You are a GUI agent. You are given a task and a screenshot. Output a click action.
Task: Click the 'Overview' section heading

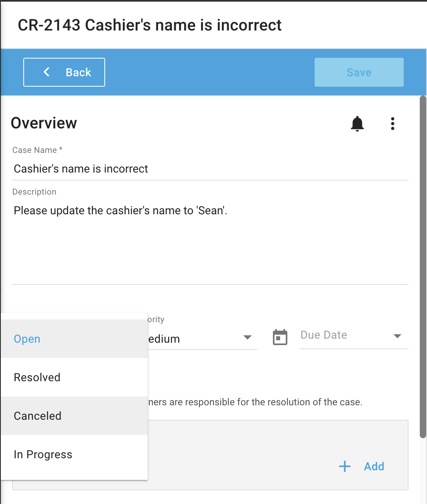pos(44,123)
